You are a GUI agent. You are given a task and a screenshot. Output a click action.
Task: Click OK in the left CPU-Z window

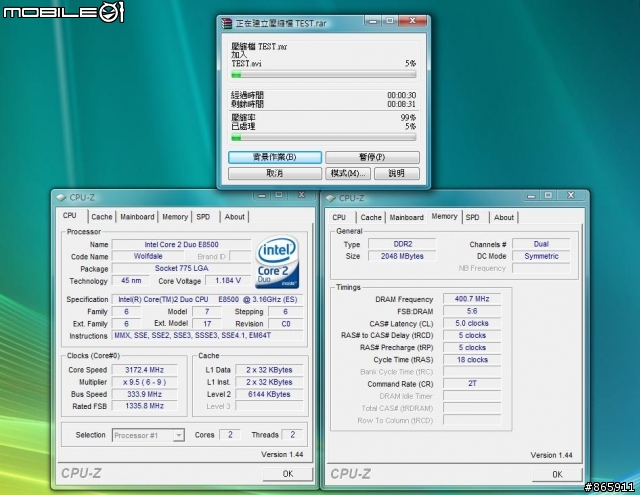(x=288, y=473)
